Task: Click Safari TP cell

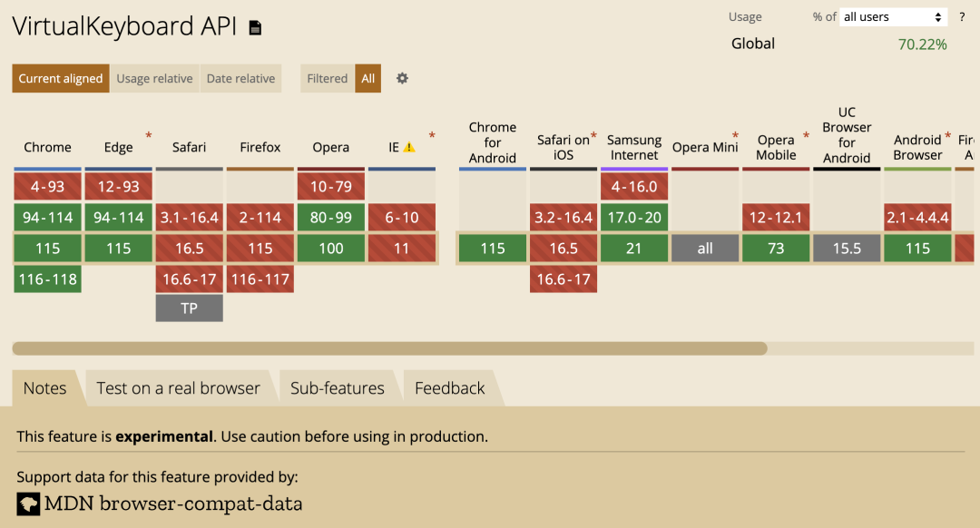Action: tap(190, 308)
